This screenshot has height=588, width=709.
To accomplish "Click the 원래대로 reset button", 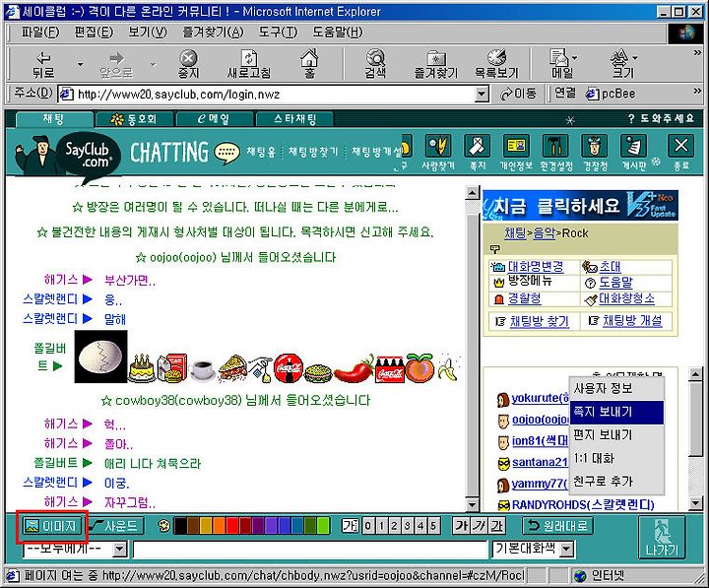I will coord(558,526).
